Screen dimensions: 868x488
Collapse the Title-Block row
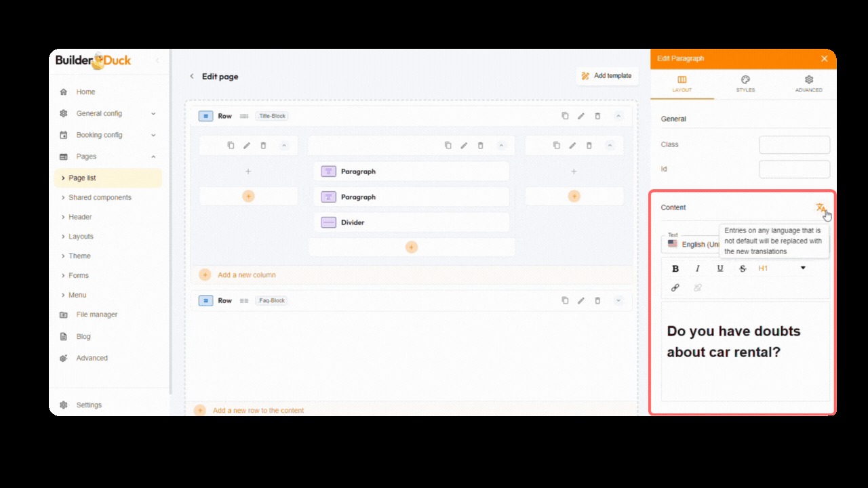618,116
